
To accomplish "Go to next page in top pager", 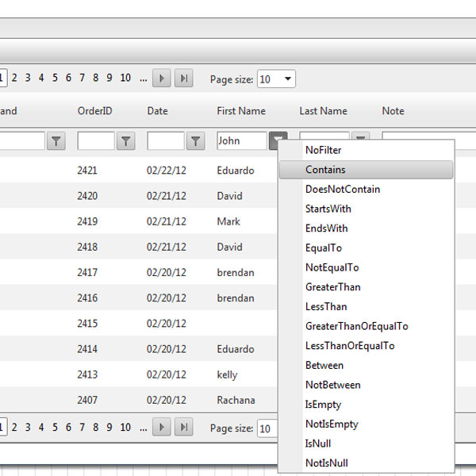I will tap(162, 78).
